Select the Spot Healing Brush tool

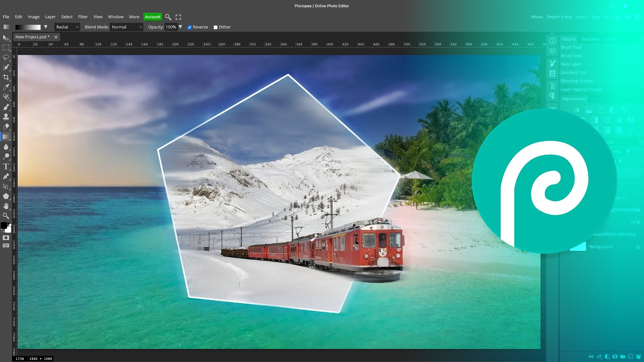point(6,97)
